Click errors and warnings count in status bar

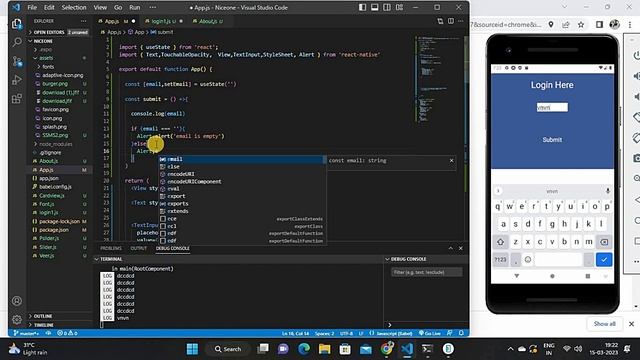click(67, 333)
